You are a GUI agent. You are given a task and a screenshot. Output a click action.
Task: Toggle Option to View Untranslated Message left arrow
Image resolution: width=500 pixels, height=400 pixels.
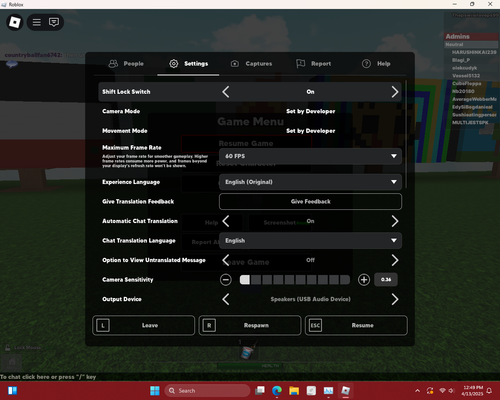pos(226,260)
